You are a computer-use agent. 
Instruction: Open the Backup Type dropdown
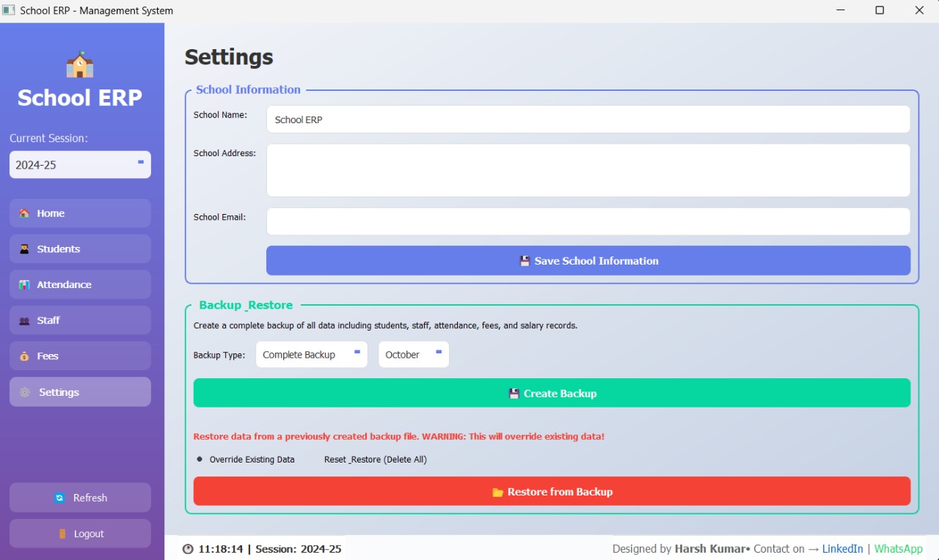(x=311, y=355)
